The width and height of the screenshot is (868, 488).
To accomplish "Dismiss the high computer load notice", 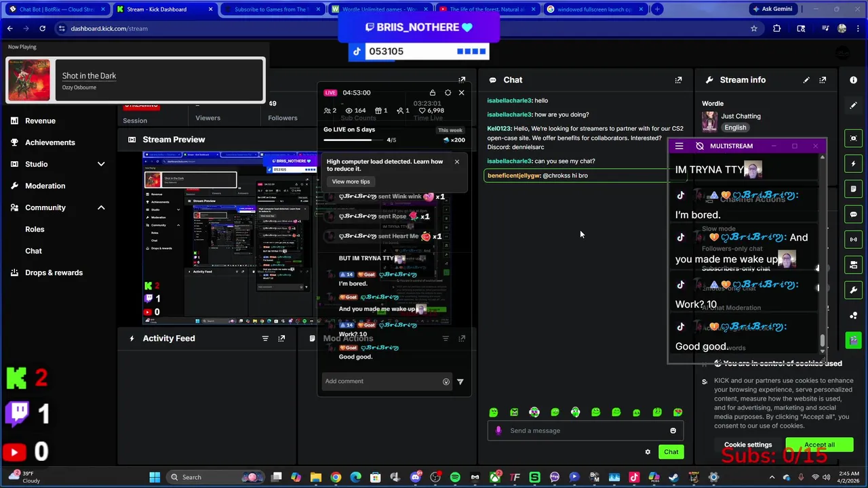I will coord(457,162).
